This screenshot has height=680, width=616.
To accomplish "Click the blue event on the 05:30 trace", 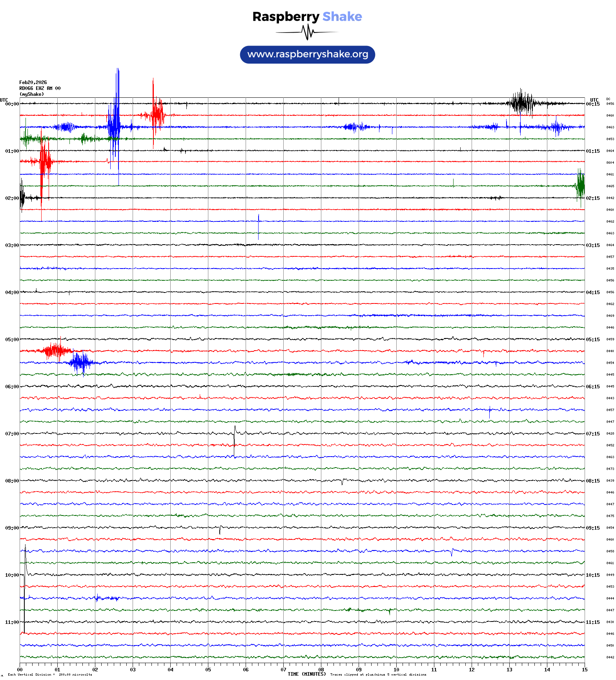I will coord(80,363).
